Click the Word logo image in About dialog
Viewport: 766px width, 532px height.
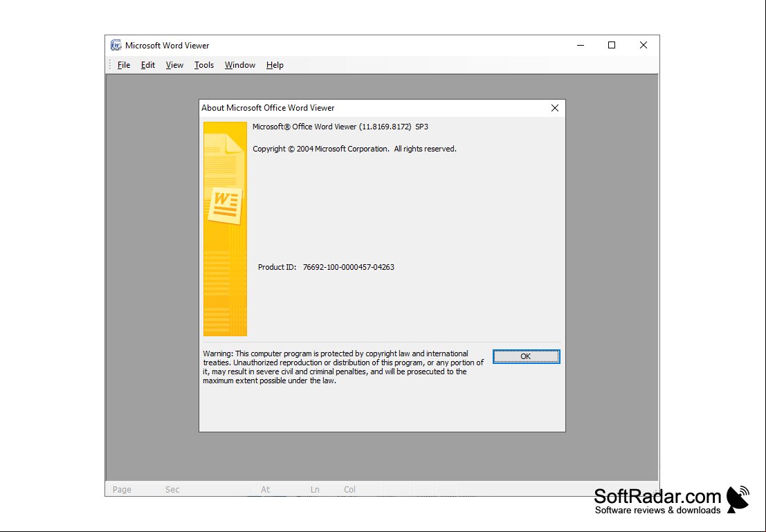tap(225, 228)
